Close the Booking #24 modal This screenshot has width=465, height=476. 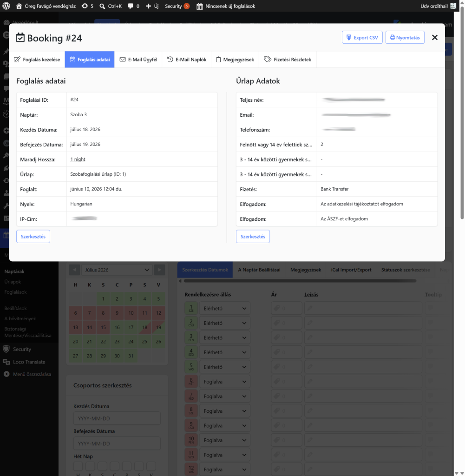point(435,37)
